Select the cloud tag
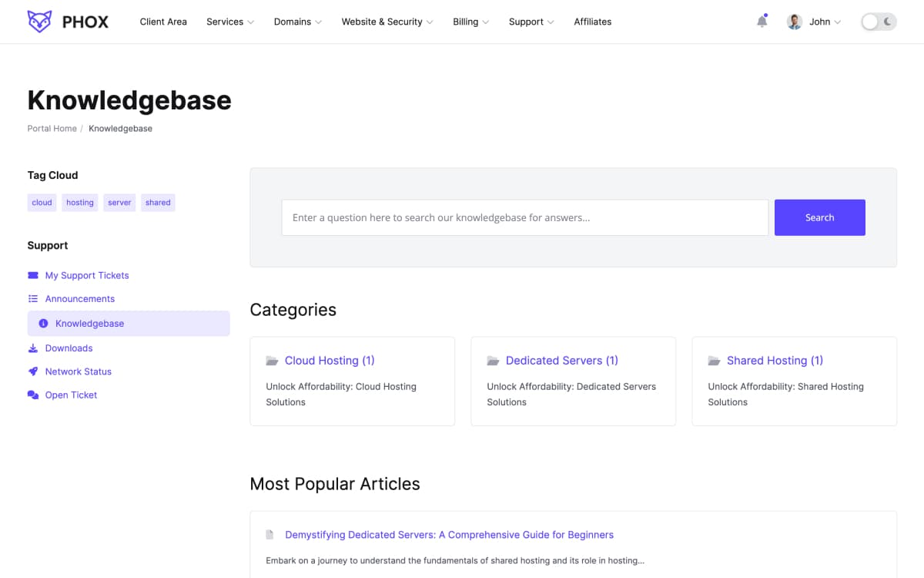This screenshot has width=924, height=578. 42,203
